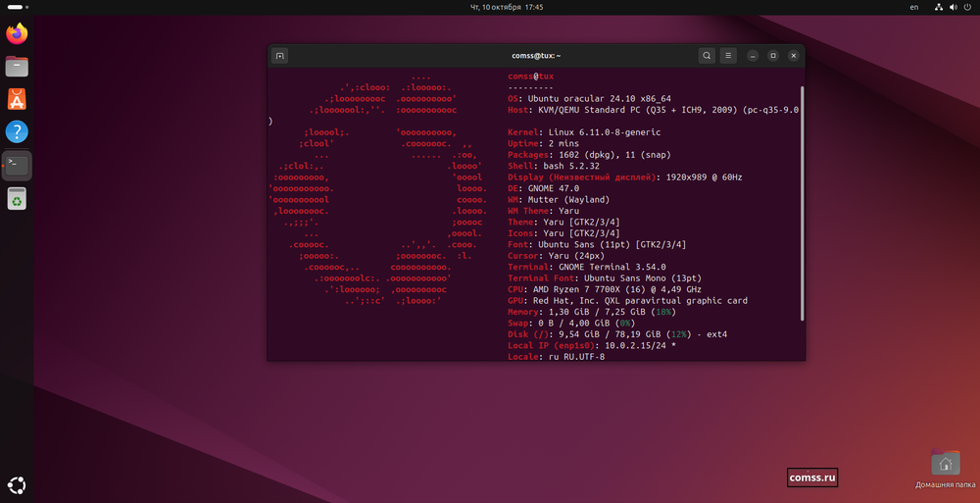Click the 'WM: Mutter (Wayland)' line

559,200
